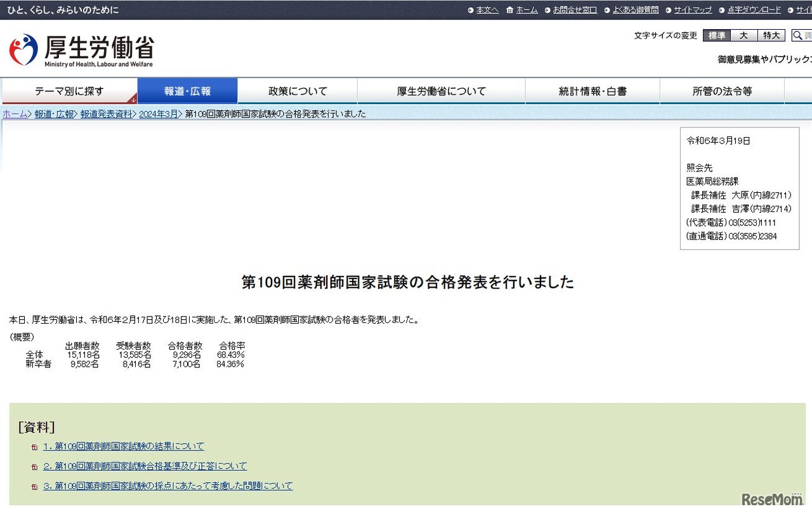Select the 標準 font size option
Screen dimensions: 812x514
716,36
